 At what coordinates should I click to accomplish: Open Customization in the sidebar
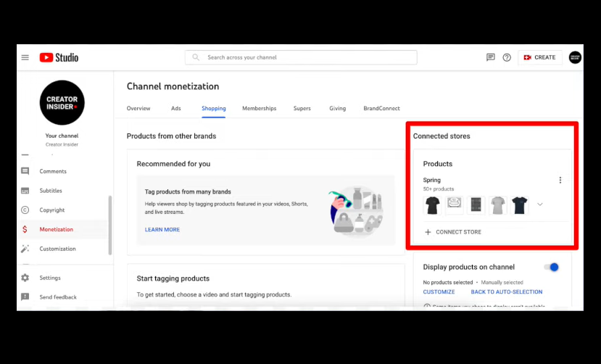57,249
